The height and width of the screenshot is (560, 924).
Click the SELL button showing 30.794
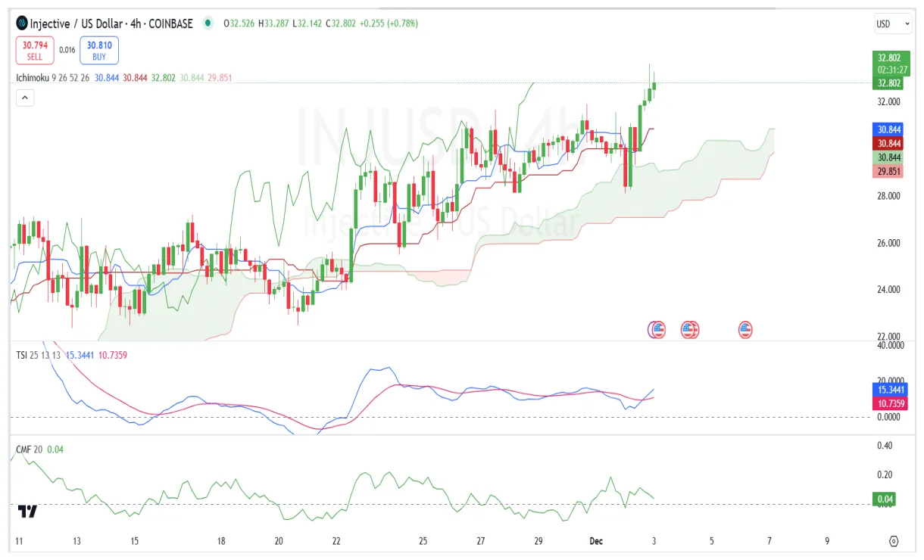pos(34,49)
